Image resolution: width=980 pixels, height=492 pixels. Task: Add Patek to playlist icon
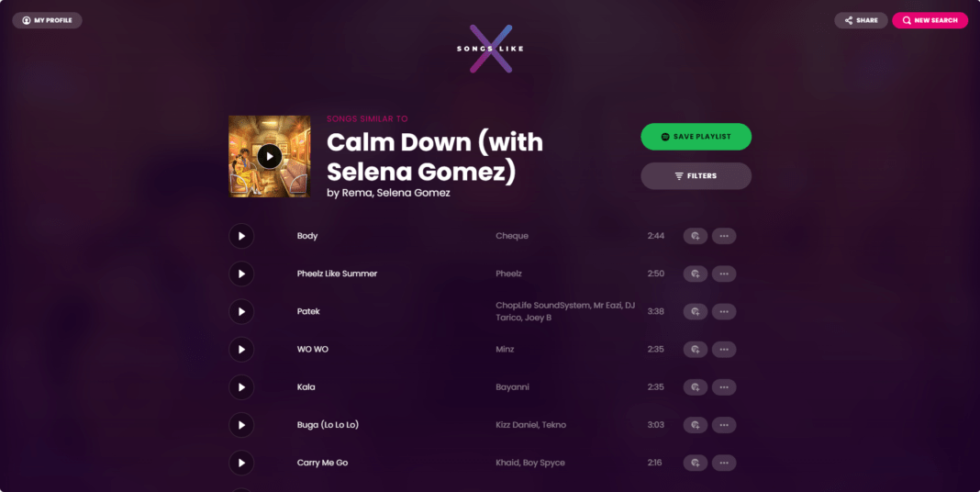(x=695, y=311)
